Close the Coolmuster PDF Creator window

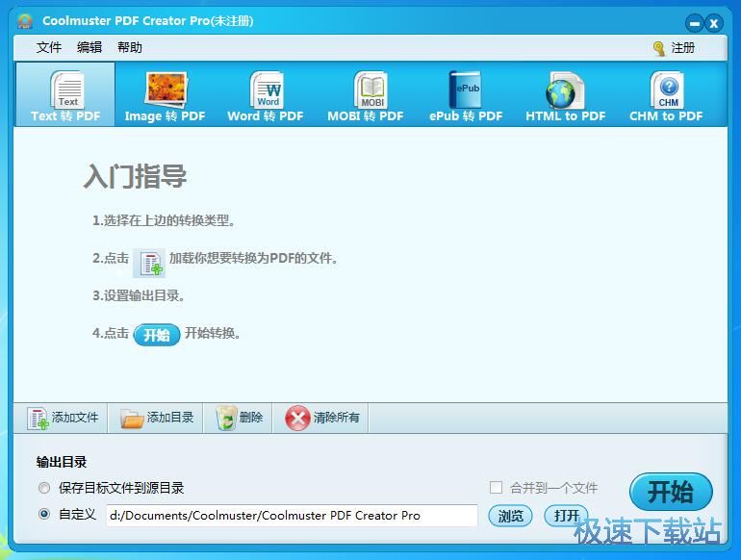[714, 23]
